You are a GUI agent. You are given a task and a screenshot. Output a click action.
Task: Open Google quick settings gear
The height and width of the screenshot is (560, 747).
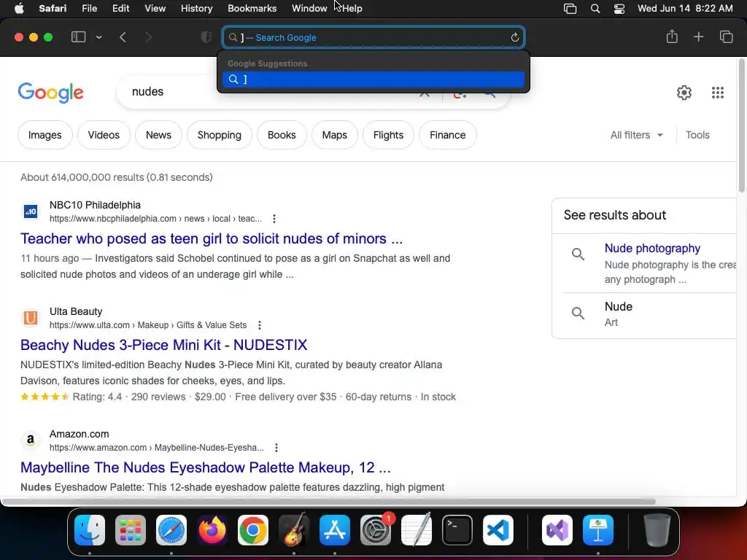tap(684, 93)
